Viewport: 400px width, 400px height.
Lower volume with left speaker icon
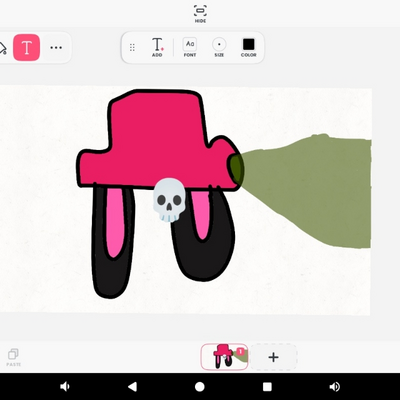click(x=64, y=387)
